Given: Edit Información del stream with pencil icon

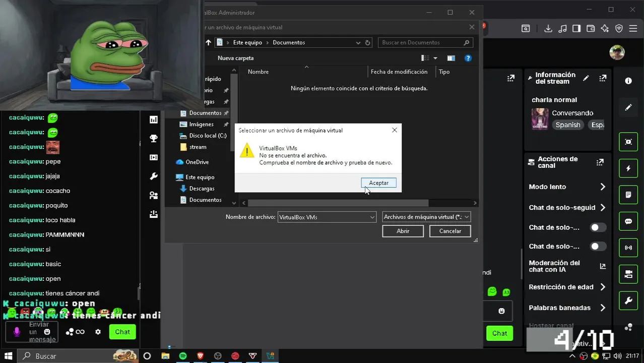Looking at the screenshot, I should [586, 78].
